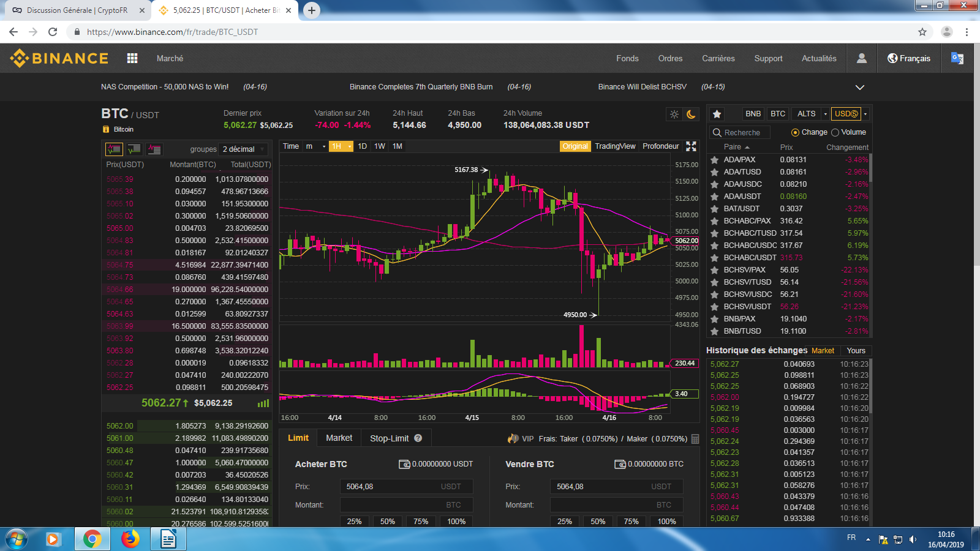Open favorites star filter in pairs panel

click(x=717, y=114)
